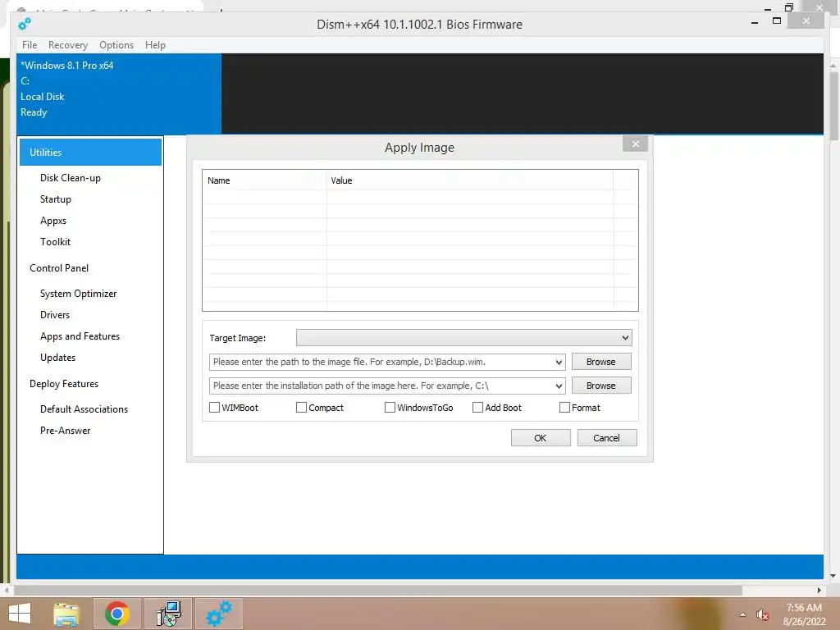The height and width of the screenshot is (630, 840).
Task: Select the Control Panel section
Action: [x=59, y=268]
